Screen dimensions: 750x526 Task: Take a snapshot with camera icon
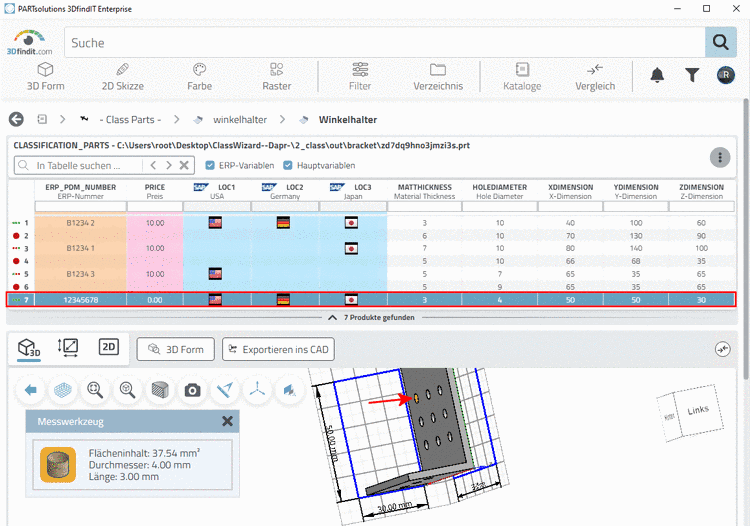coord(192,390)
